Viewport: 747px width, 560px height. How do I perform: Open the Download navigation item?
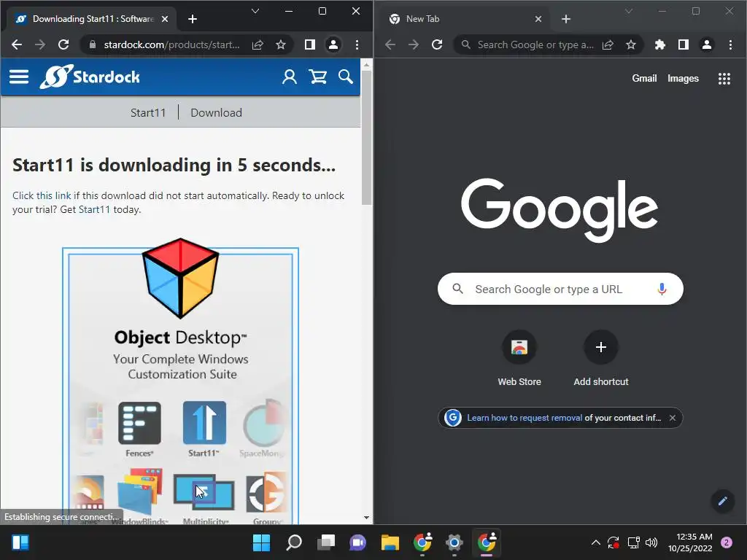(x=216, y=113)
